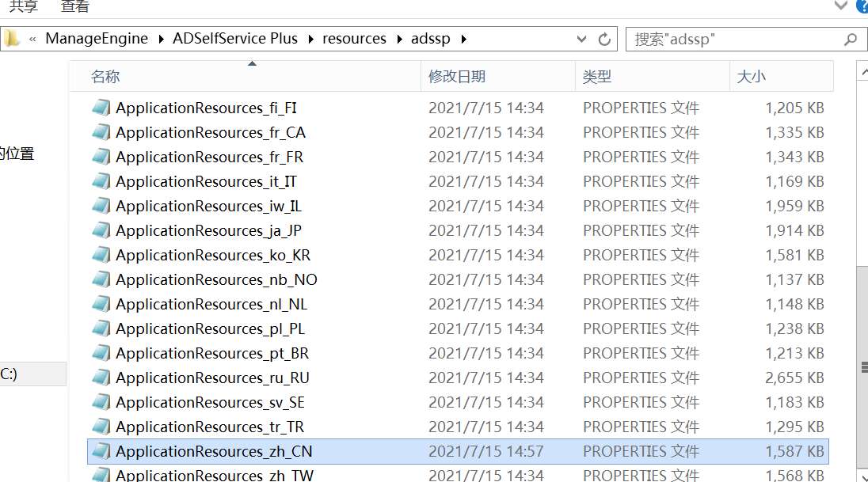Click the 1,914 KB size value
Image resolution: width=868 pixels, height=482 pixels.
(x=794, y=230)
